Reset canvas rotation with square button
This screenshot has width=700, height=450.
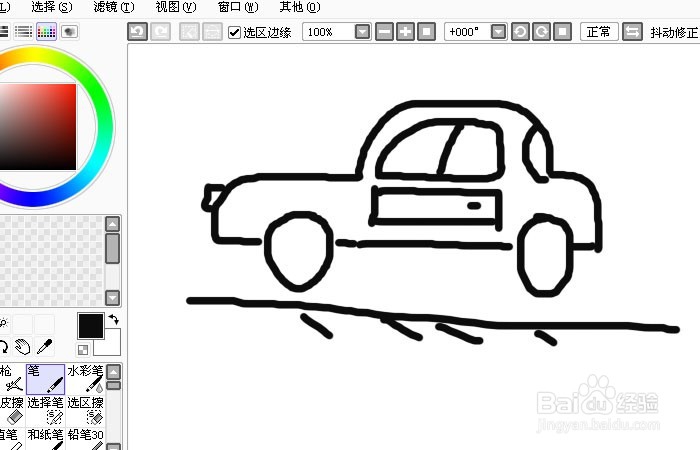coord(562,32)
